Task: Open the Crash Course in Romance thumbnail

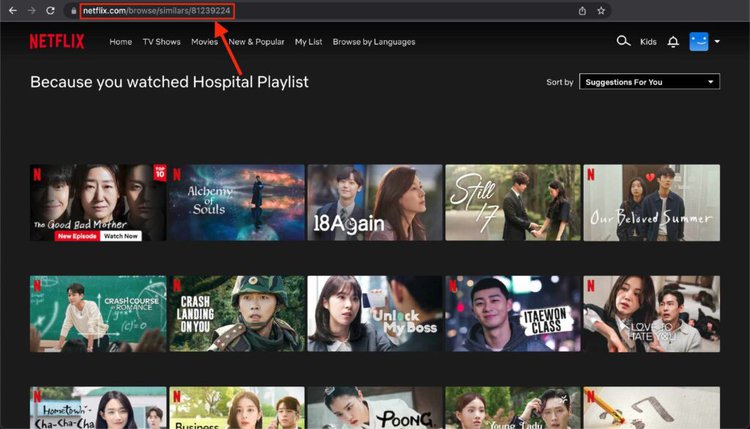Action: point(98,314)
